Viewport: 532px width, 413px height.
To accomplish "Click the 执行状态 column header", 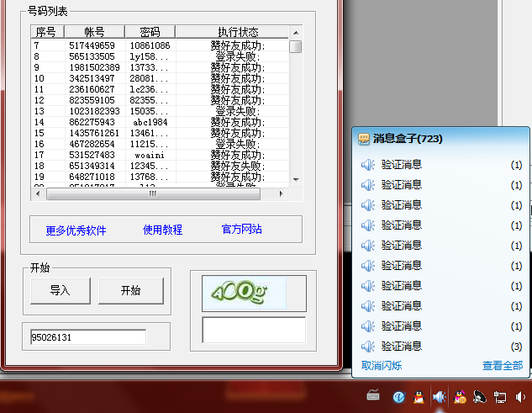I will pos(232,32).
